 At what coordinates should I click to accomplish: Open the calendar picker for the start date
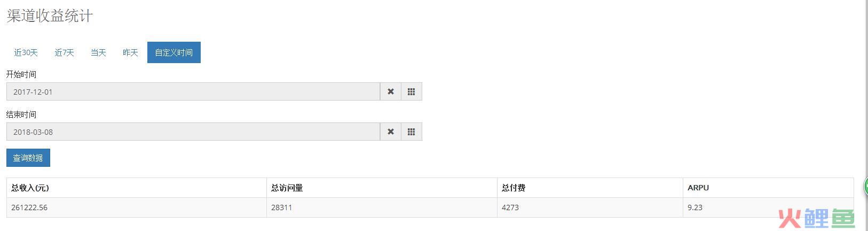[411, 91]
